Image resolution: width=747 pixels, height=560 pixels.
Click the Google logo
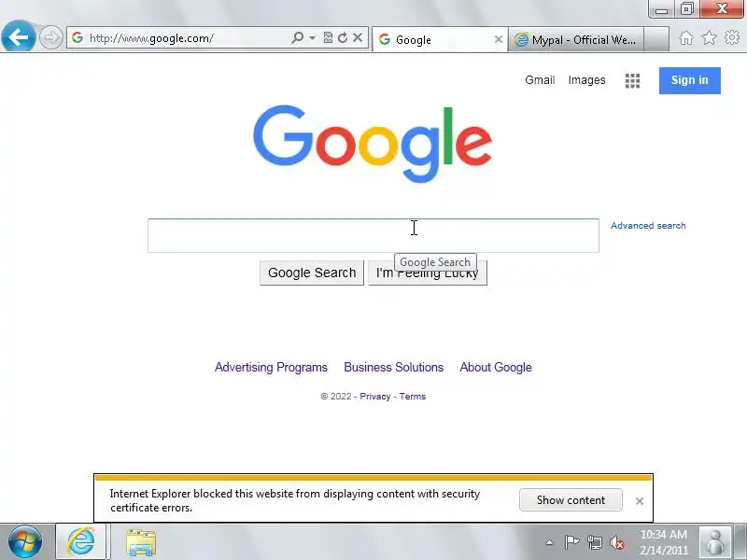click(373, 143)
